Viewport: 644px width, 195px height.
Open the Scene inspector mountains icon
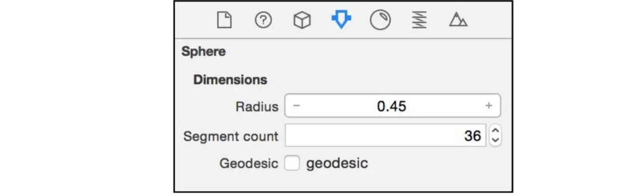pyautogui.click(x=458, y=21)
